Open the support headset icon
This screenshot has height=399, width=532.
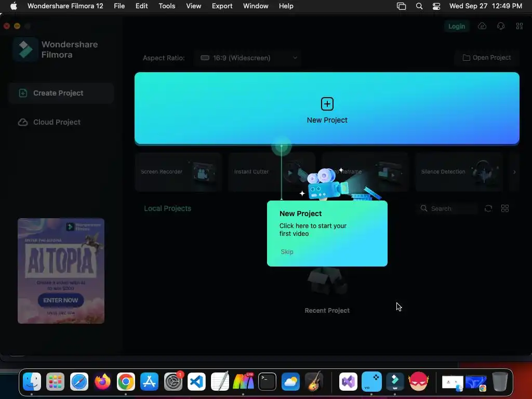coord(501,26)
